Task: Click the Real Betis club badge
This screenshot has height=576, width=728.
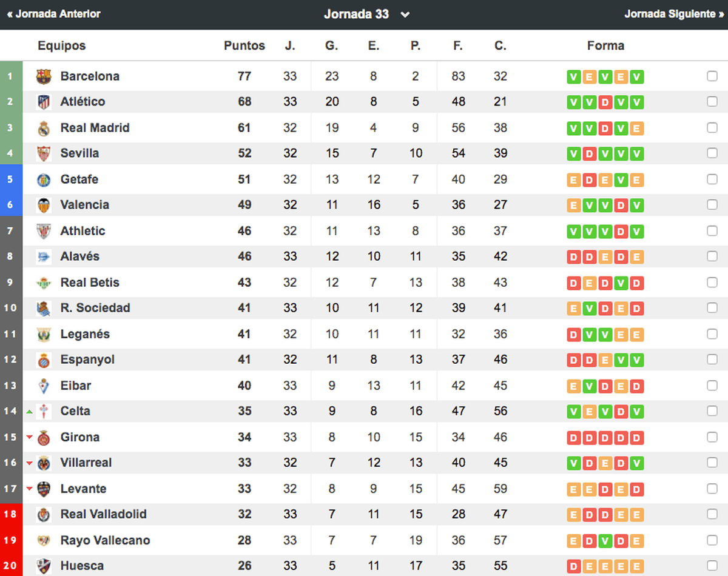Action: coord(44,283)
